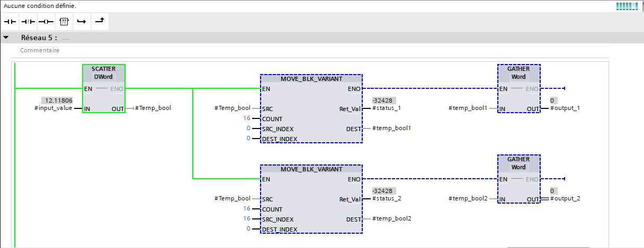Select the upper GATHER Word block
Viewport: 644px width, 248px height.
pyautogui.click(x=518, y=73)
